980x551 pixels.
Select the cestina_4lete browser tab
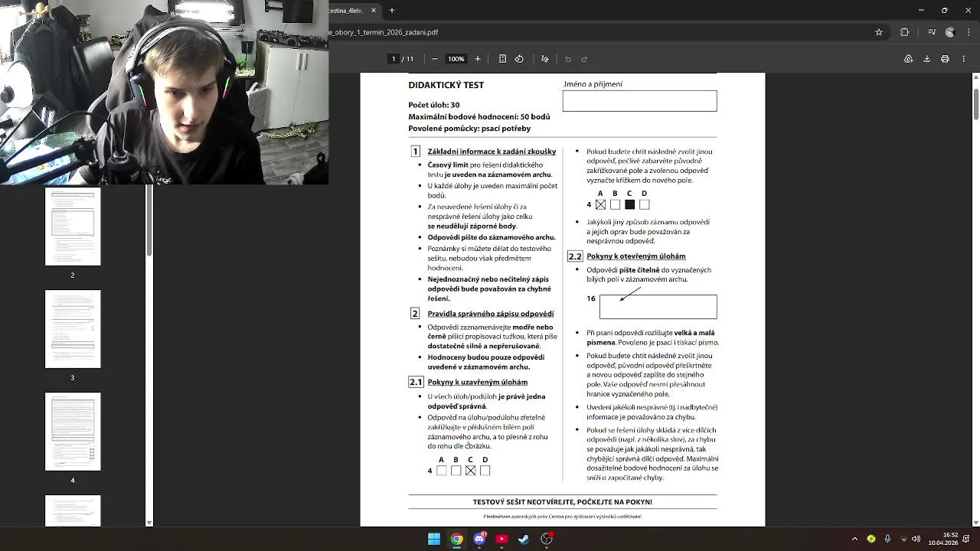[x=348, y=11]
